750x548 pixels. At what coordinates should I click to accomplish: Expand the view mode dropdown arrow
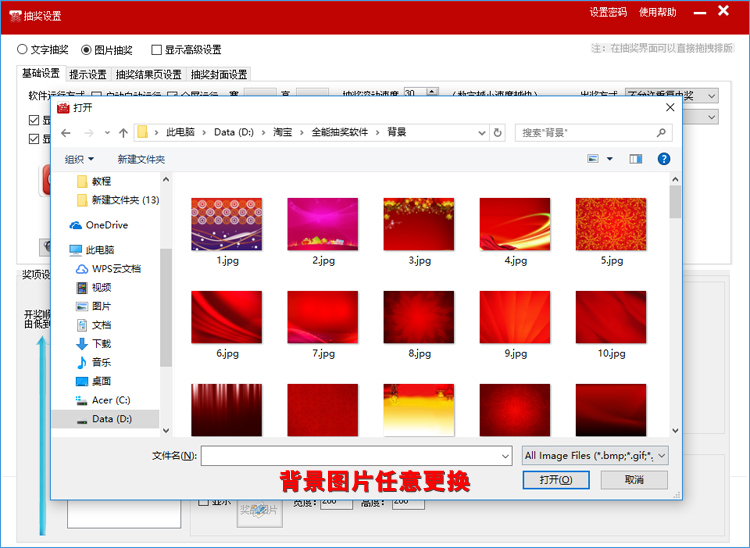coord(608,159)
